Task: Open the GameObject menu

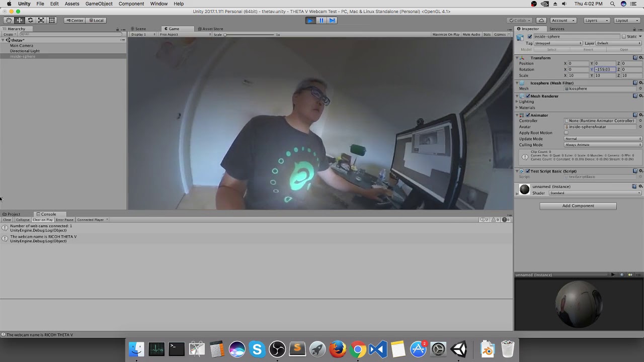Action: click(99, 4)
